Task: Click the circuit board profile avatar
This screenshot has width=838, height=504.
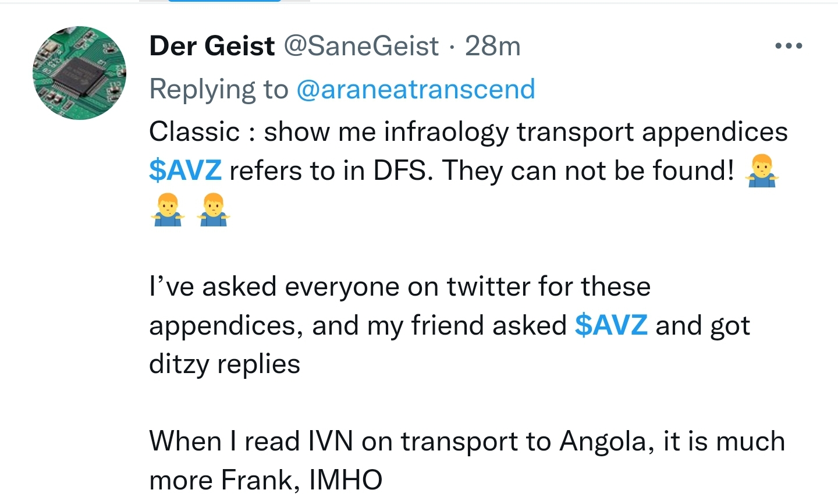Action: point(79,73)
